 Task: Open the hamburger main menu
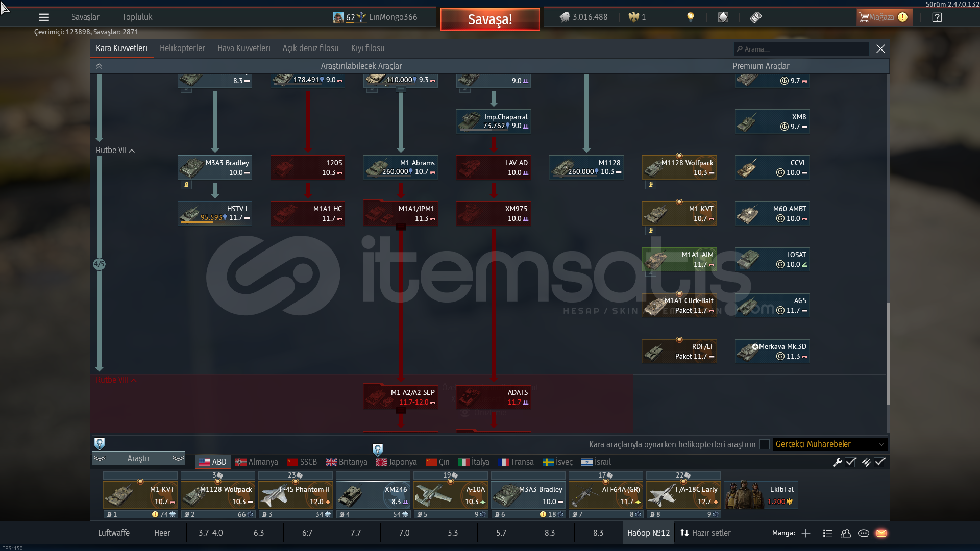coord(44,17)
